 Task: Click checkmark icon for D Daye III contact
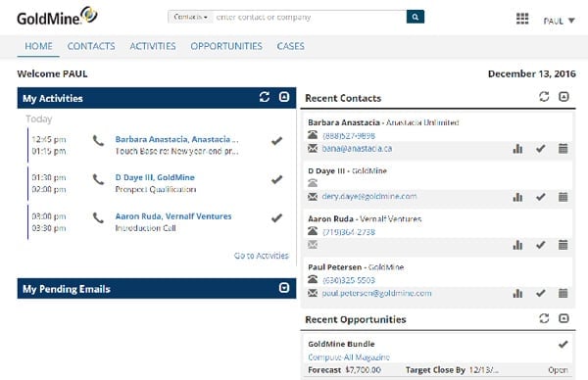(x=540, y=197)
